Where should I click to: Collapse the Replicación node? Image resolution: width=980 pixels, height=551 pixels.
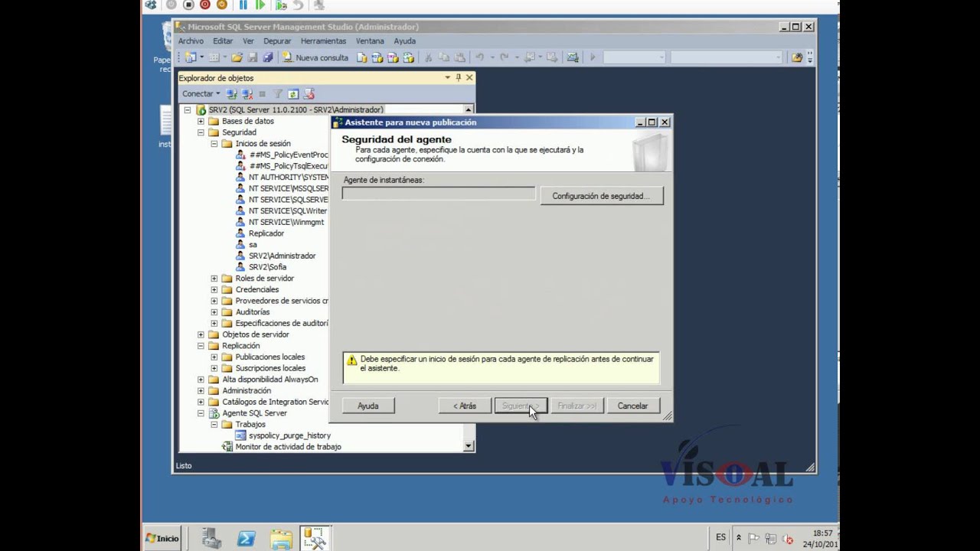coord(201,346)
